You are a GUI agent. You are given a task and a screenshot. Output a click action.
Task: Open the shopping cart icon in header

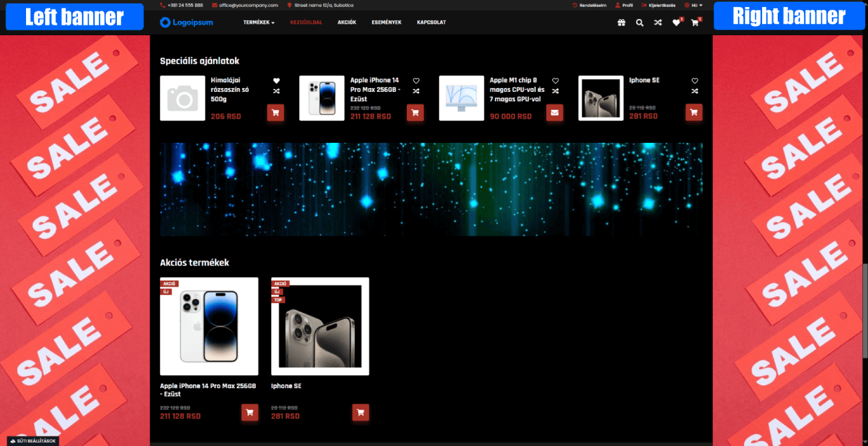tap(694, 23)
